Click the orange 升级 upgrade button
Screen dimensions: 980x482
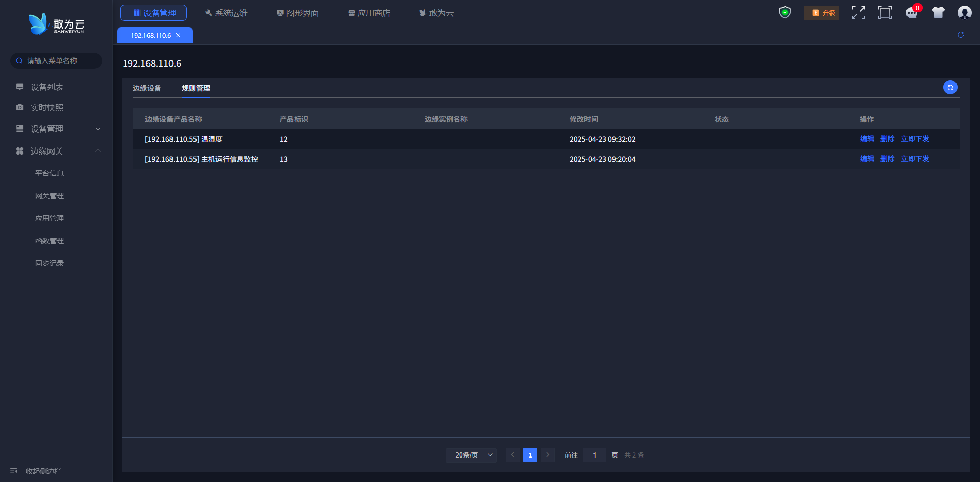click(822, 13)
